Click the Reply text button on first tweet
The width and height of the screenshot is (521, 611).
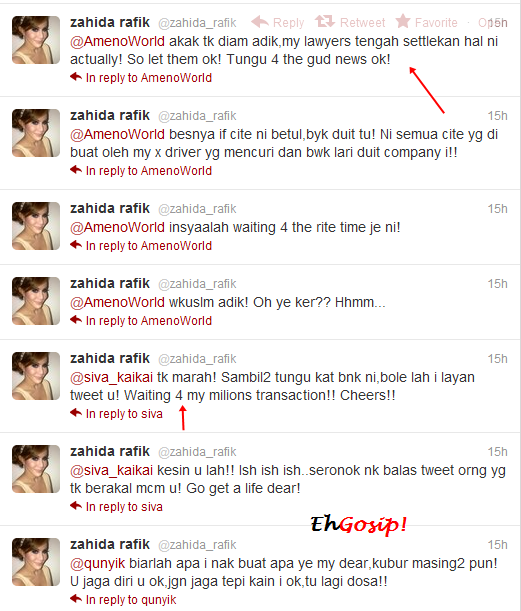pos(288,23)
